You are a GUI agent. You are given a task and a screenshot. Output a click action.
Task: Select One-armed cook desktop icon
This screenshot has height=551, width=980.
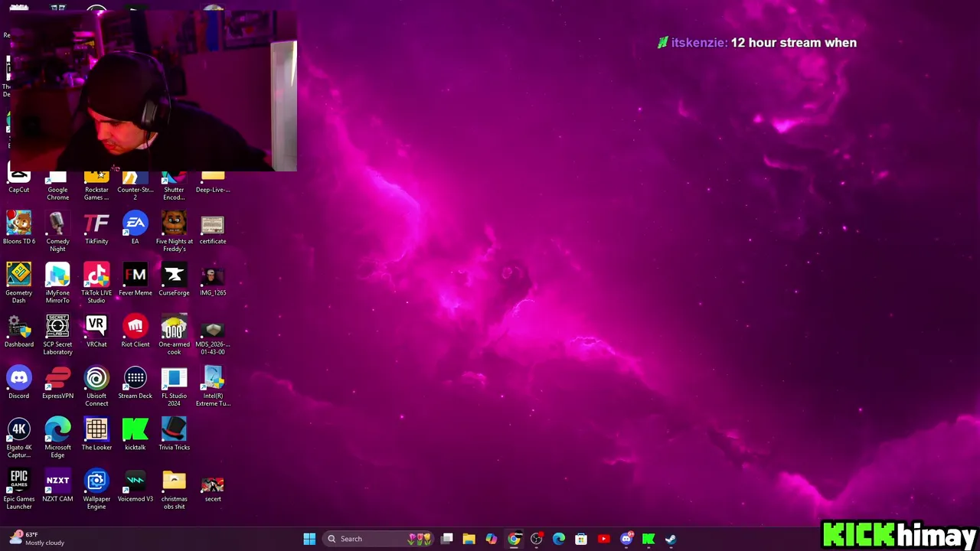pyautogui.click(x=174, y=335)
